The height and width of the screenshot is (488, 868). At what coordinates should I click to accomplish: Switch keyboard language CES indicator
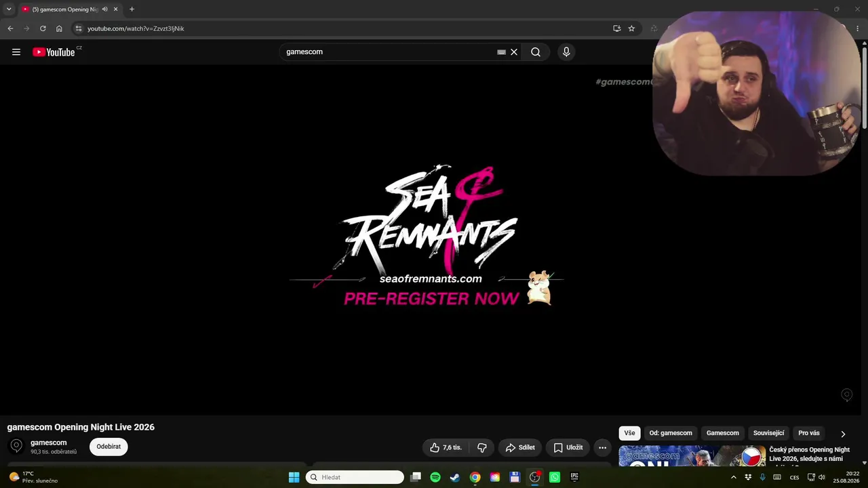tap(794, 477)
